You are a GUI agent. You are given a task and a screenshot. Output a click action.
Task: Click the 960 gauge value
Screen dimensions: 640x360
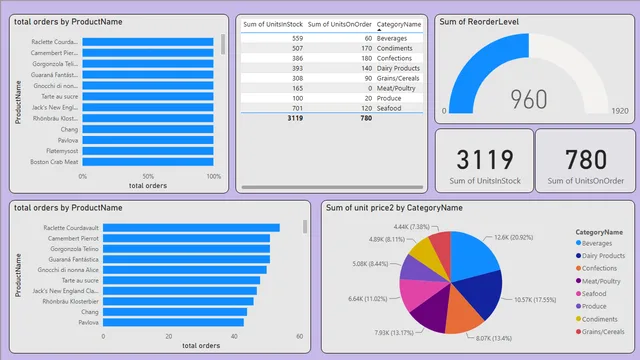tap(529, 99)
